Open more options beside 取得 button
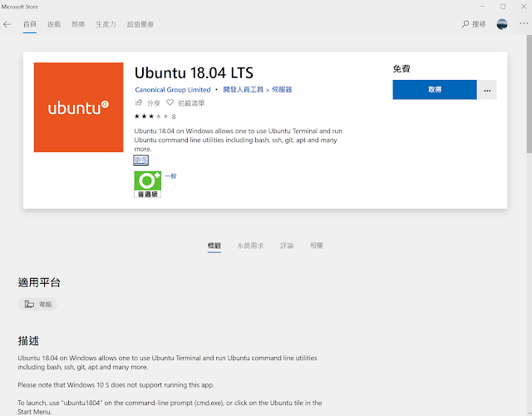The width and height of the screenshot is (532, 416). (x=487, y=90)
